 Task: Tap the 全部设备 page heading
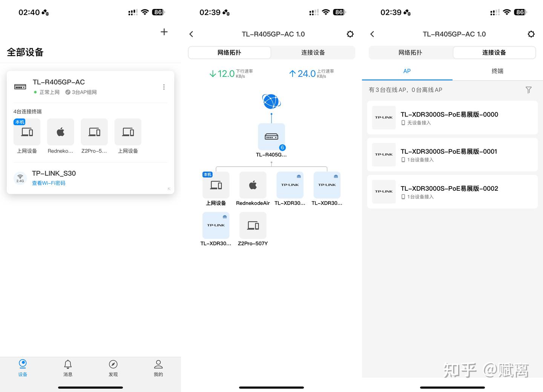25,52
